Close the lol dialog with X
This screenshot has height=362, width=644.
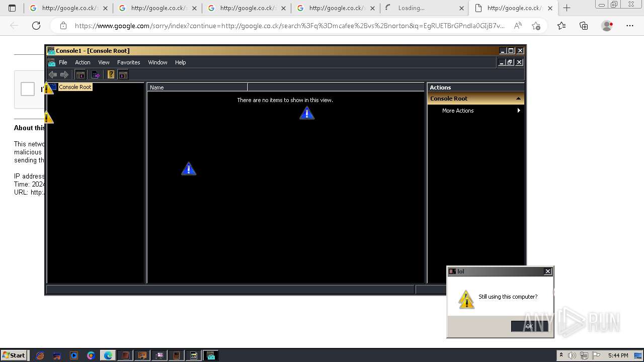548,271
